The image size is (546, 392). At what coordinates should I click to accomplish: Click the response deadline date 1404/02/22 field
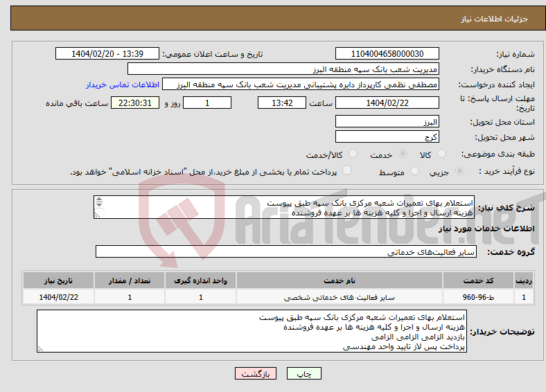click(x=387, y=103)
